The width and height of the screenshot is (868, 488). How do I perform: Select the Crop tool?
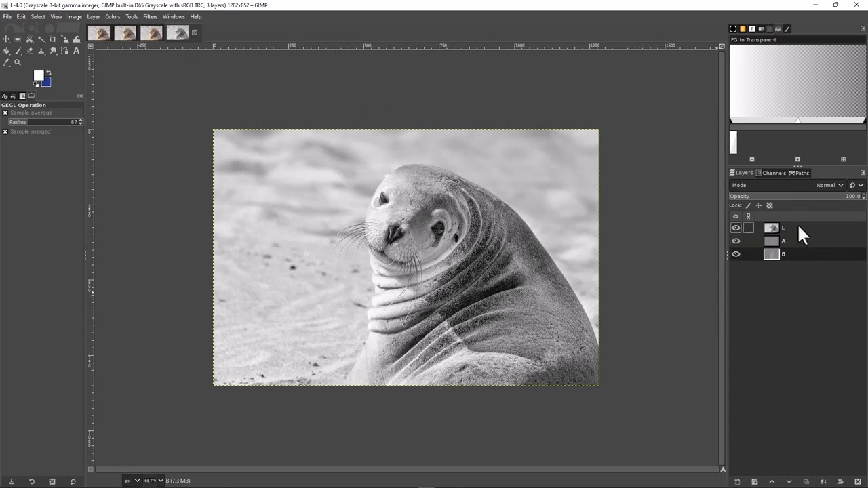click(x=53, y=39)
